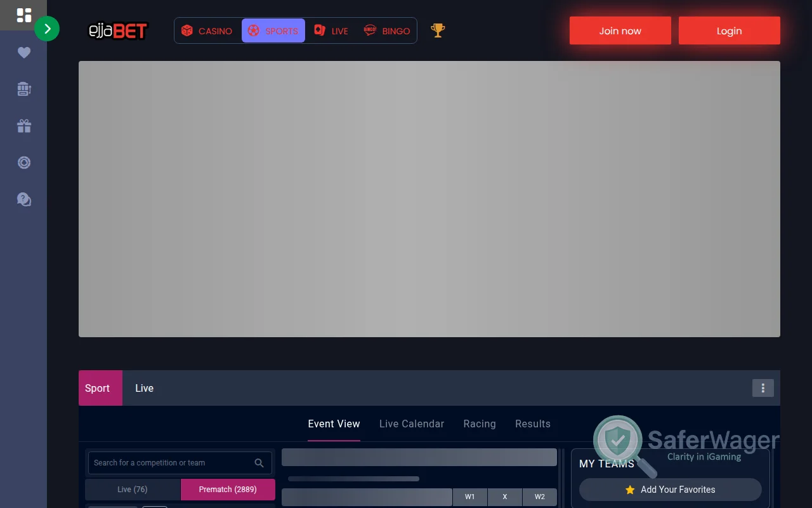Open favorites via the heart icon

23,53
